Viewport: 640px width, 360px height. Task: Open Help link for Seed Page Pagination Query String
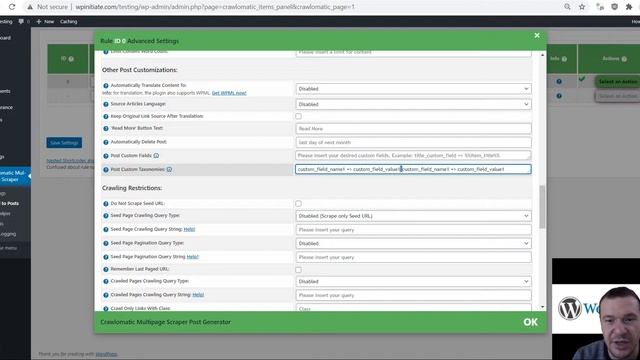[193, 257]
